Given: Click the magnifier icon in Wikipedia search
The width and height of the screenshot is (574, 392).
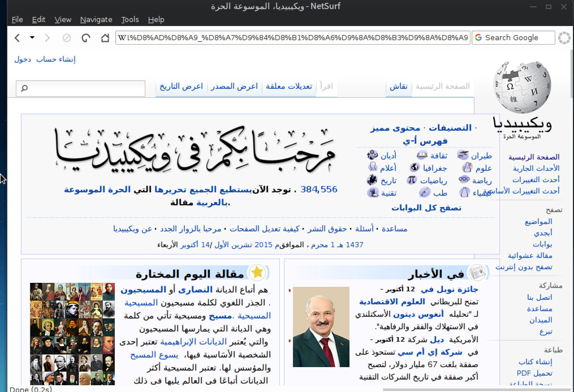Looking at the screenshot, I should (25, 89).
